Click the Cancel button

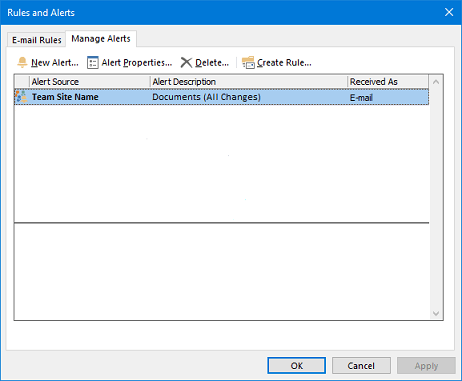click(361, 366)
